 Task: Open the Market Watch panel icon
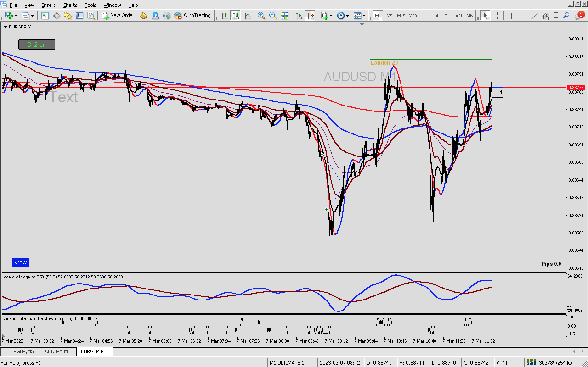45,16
